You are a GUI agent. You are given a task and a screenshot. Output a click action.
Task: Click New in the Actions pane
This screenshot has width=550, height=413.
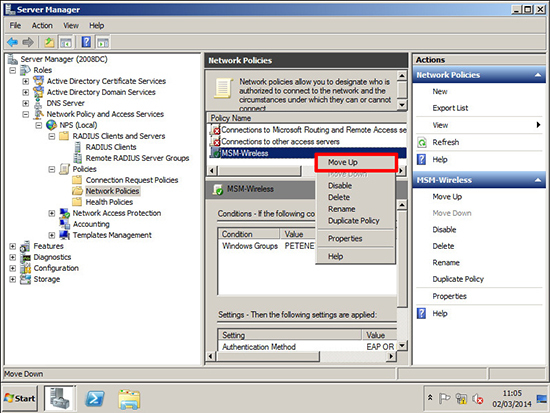440,92
